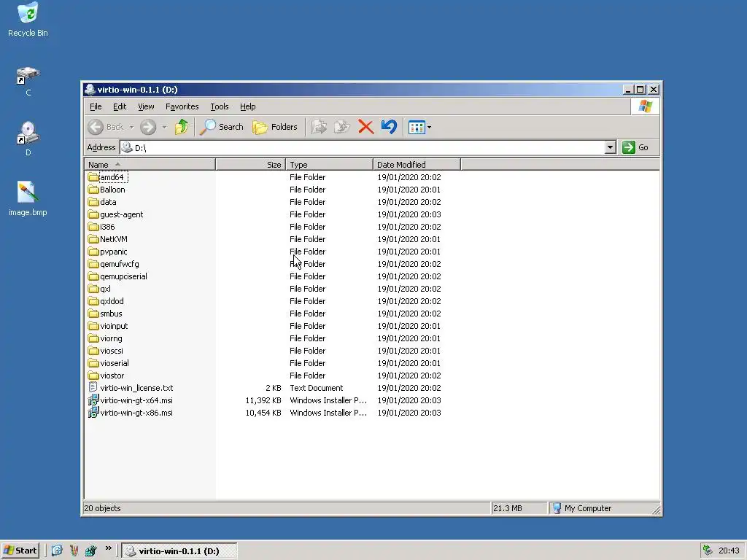Sort by the Size column header
This screenshot has width=747, height=560.
[x=251, y=165]
